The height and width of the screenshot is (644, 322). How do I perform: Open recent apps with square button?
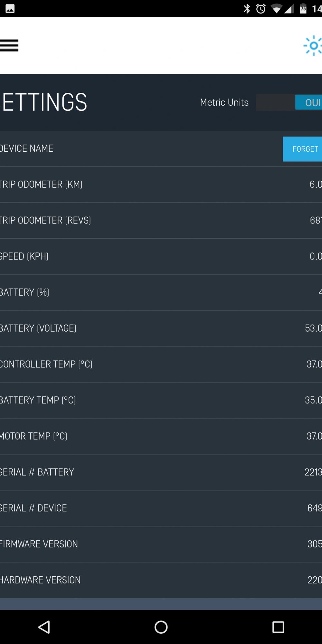(278, 627)
